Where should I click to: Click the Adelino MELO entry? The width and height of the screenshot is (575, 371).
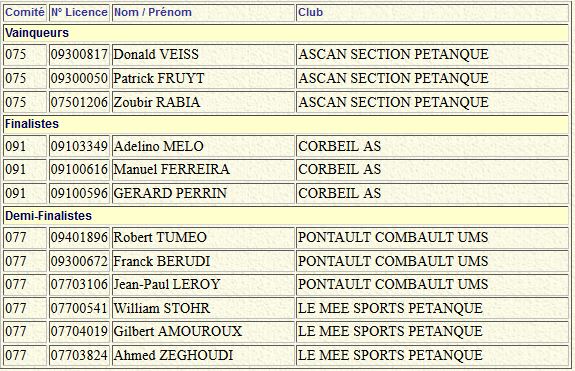pos(158,147)
